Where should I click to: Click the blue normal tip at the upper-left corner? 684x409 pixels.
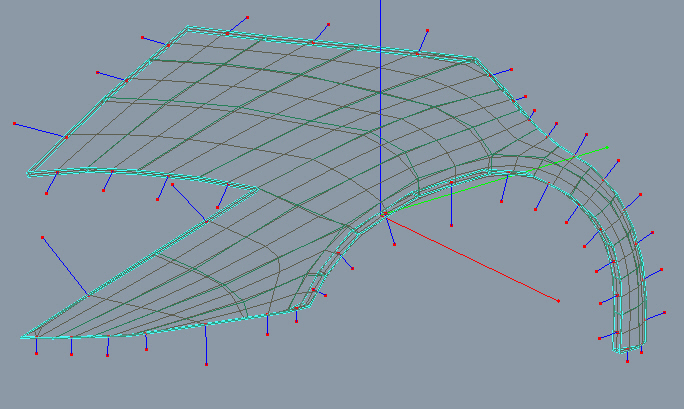pos(142,38)
